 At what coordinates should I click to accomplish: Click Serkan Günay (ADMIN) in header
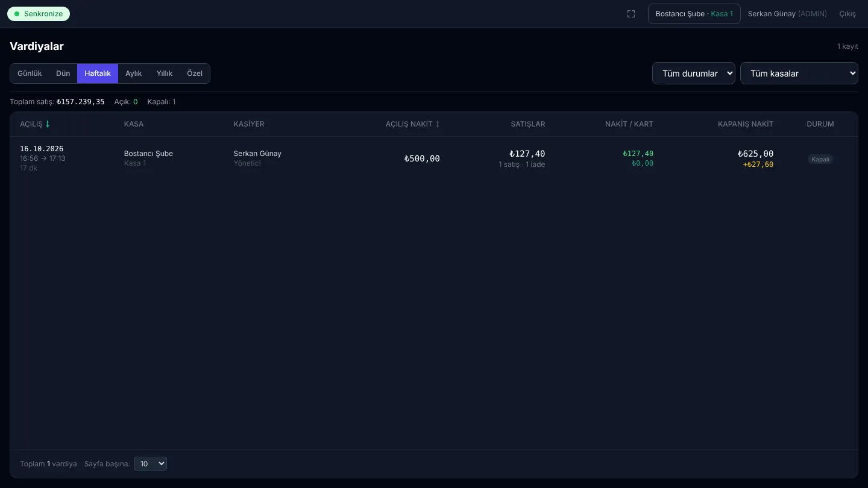click(x=787, y=14)
